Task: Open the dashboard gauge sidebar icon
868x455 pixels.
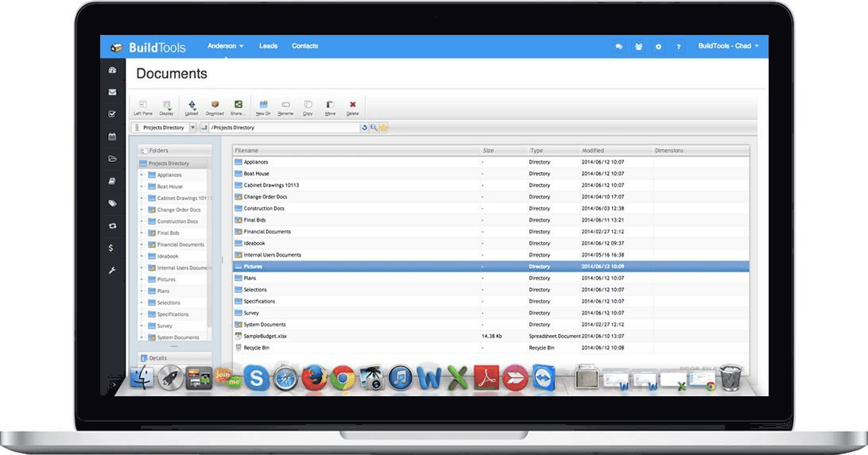Action: (112, 70)
